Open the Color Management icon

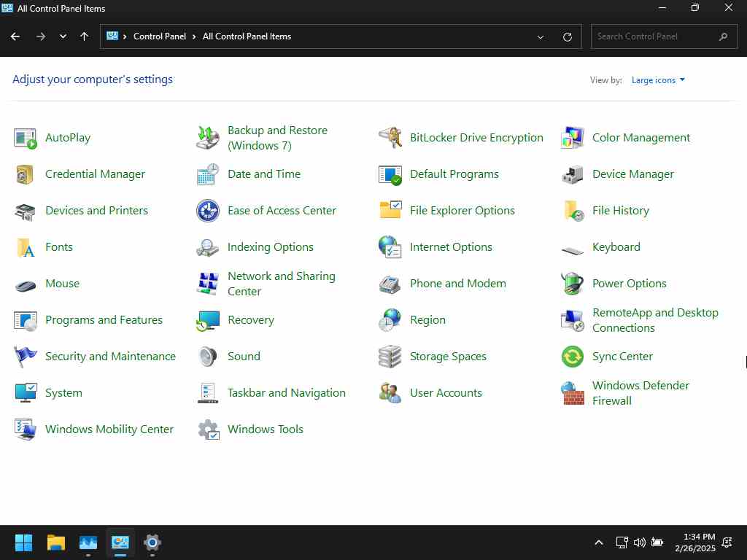(x=572, y=138)
